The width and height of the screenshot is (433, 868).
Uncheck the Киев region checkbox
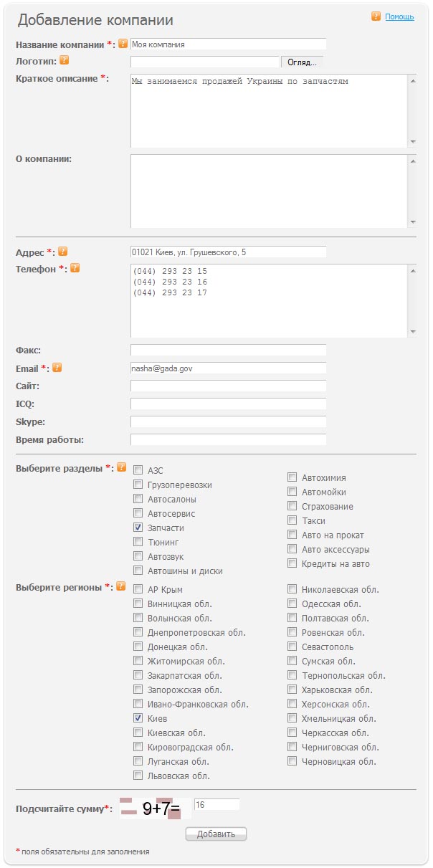pos(138,718)
